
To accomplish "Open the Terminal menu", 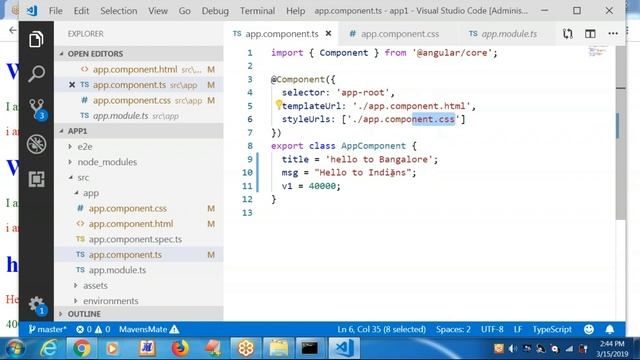I will [x=257, y=11].
